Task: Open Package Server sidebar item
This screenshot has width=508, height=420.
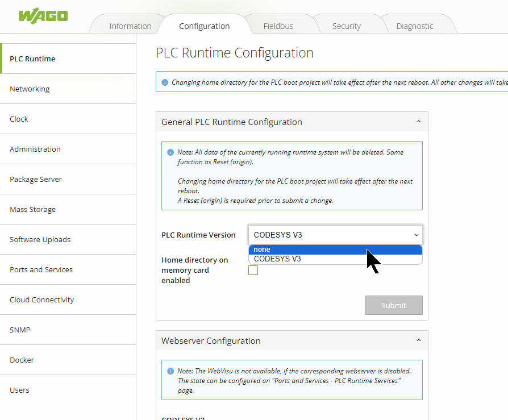Action: point(68,179)
